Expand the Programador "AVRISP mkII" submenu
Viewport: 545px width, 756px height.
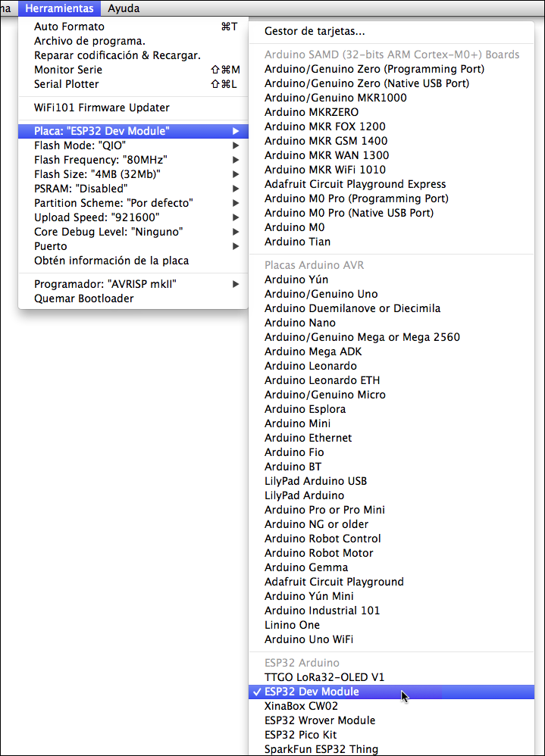click(133, 285)
